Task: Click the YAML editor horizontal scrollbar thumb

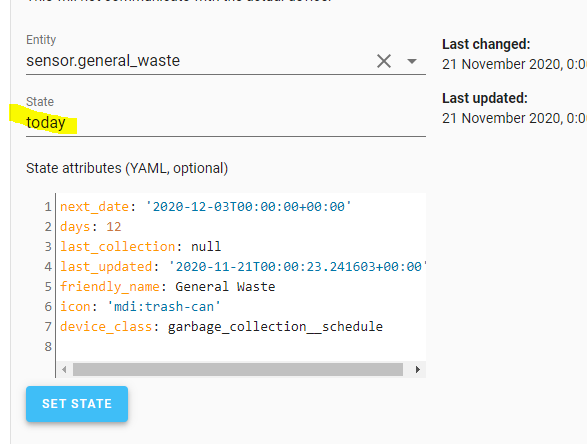Action: pyautogui.click(x=238, y=370)
